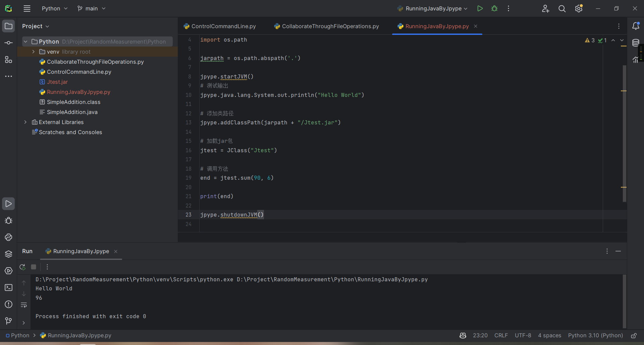Toggle the Project tool window folder icon

coord(8,26)
